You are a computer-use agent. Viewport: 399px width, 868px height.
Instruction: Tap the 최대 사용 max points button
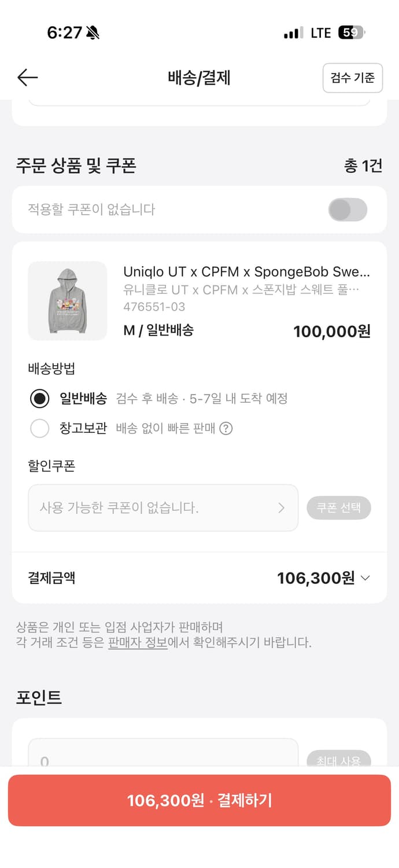[x=339, y=761]
